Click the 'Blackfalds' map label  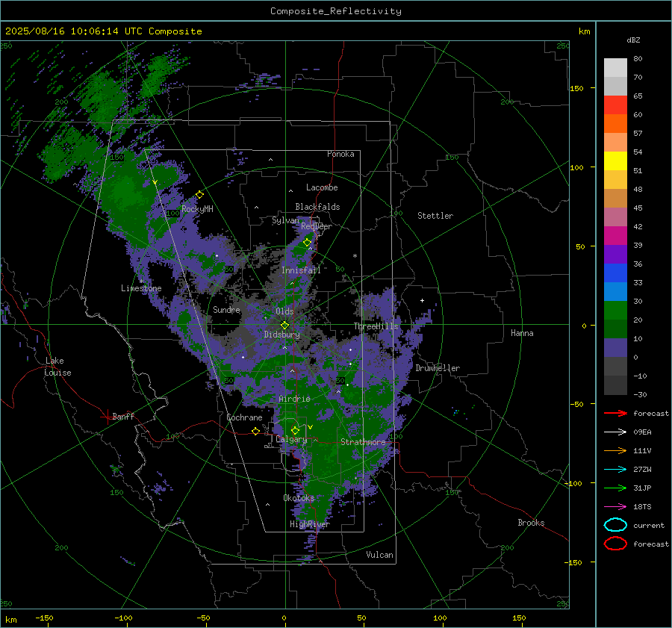[x=317, y=207]
